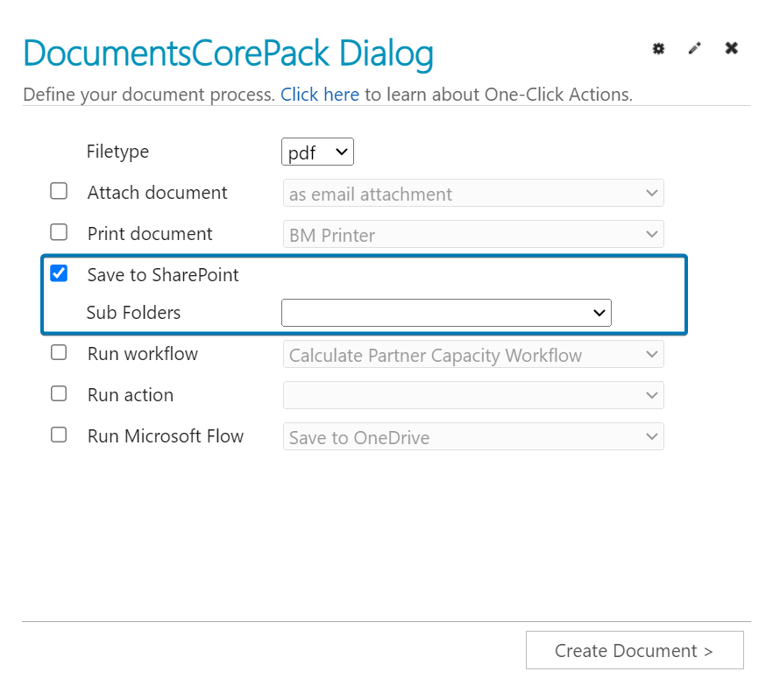
Task: Close the dialog with X icon
Action: click(x=732, y=48)
